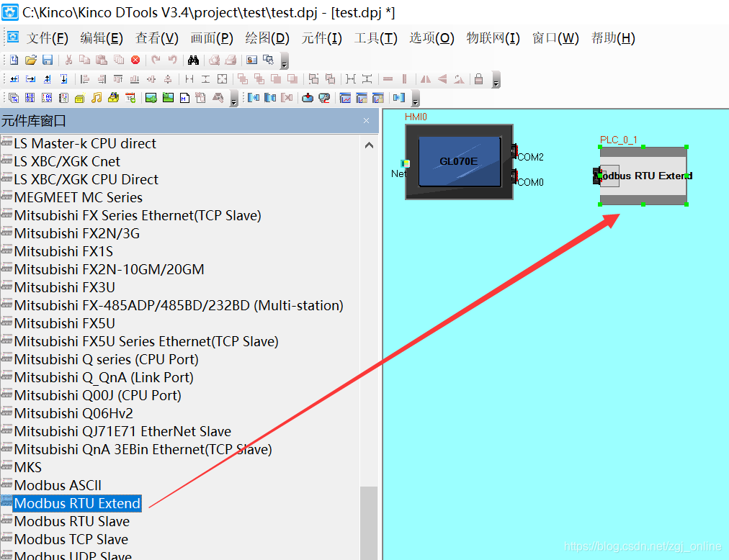Image resolution: width=729 pixels, height=560 pixels.
Task: Click the flip horizontal icon
Action: [426, 79]
